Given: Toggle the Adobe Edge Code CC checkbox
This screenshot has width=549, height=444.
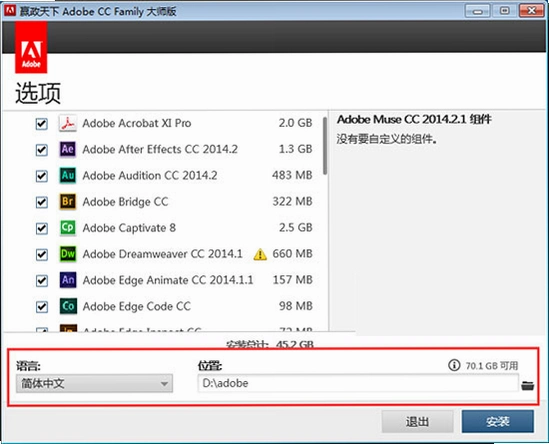Looking at the screenshot, I should 42,307.
